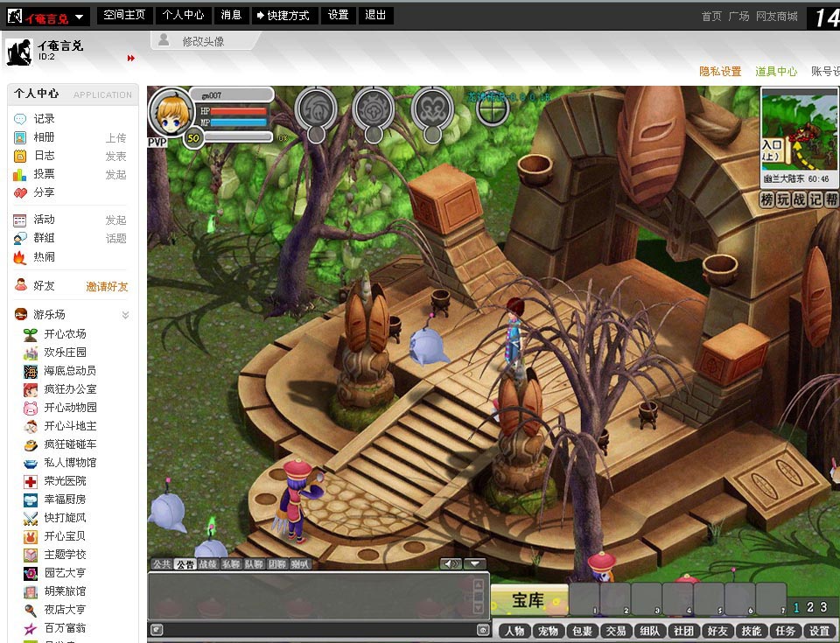Open 开心宝贝 in the sidebar

(65, 535)
